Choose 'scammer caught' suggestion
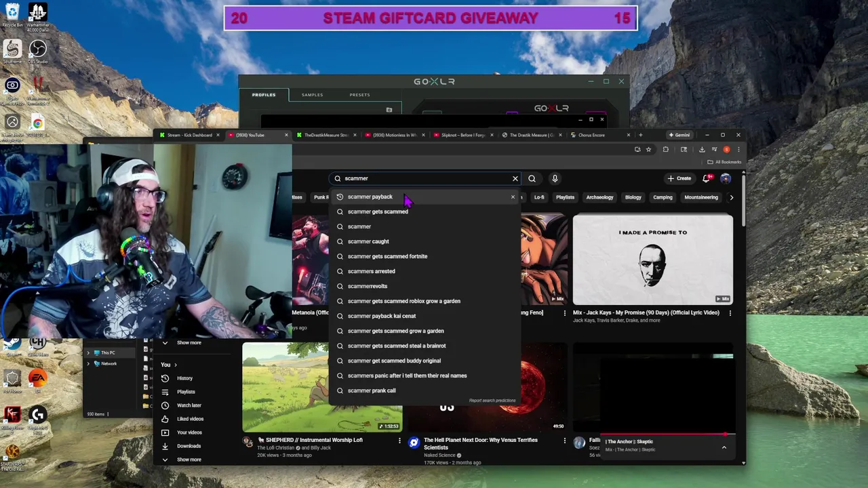The width and height of the screenshot is (868, 488). (x=425, y=241)
